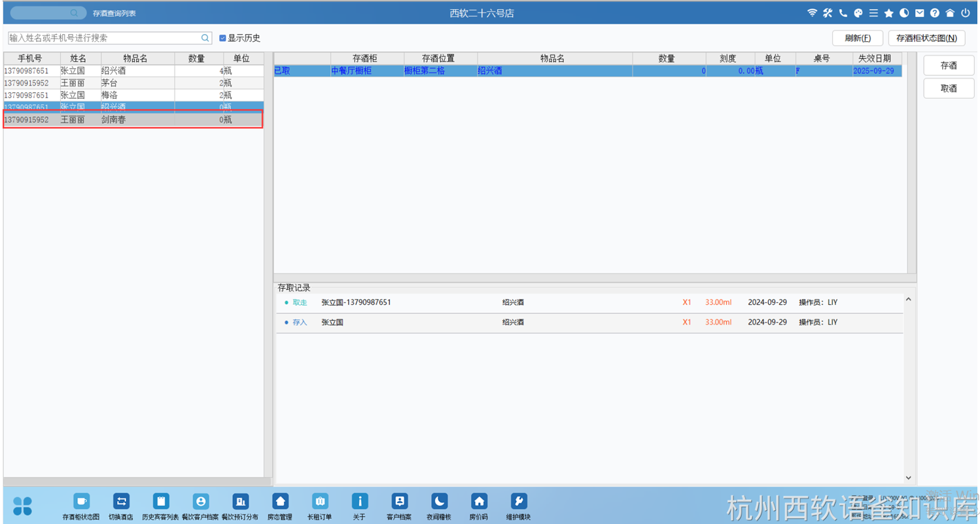This screenshot has height=524, width=980.
Task: Click the 存酒柜状态图 icon in bottom bar
Action: (81, 501)
